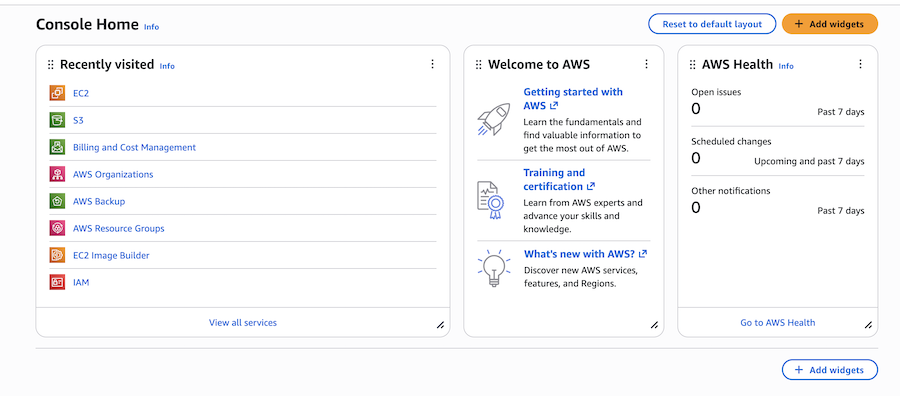The height and width of the screenshot is (396, 900).
Task: Open Getting started with AWS link
Action: click(573, 99)
